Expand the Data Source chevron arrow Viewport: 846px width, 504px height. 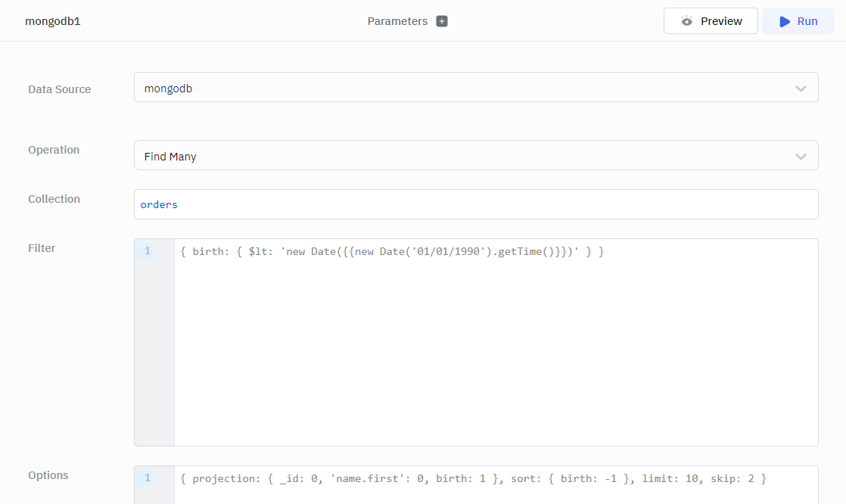801,89
